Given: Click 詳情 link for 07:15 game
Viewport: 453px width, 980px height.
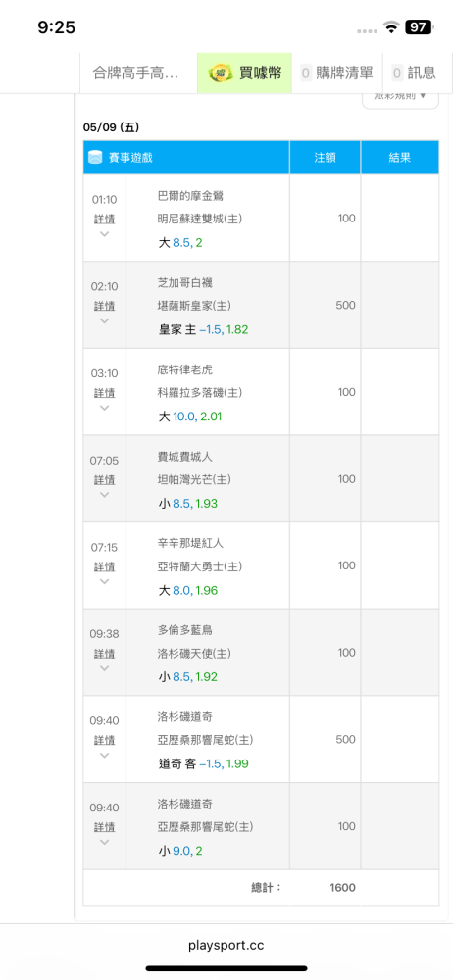Looking at the screenshot, I should click(x=105, y=566).
